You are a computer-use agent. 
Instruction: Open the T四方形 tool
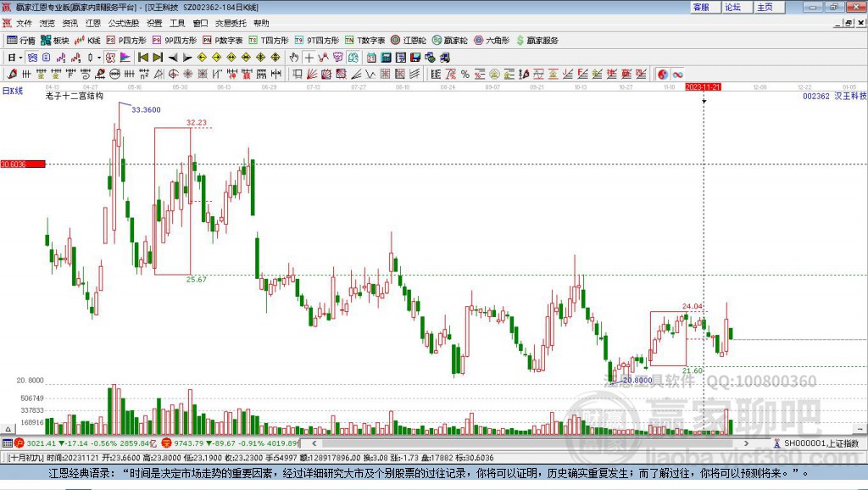(269, 41)
